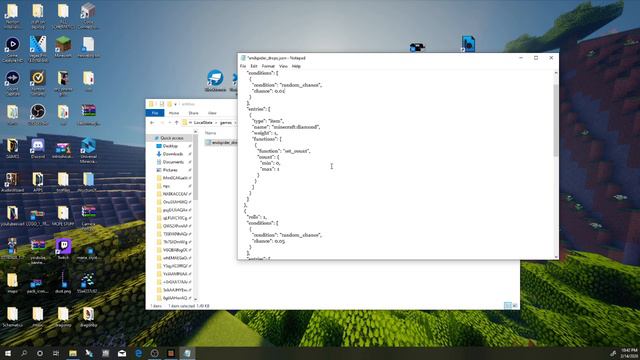Viewport: 640px width, 360px height.
Task: Open the dust.png desktop file
Action: point(63,283)
